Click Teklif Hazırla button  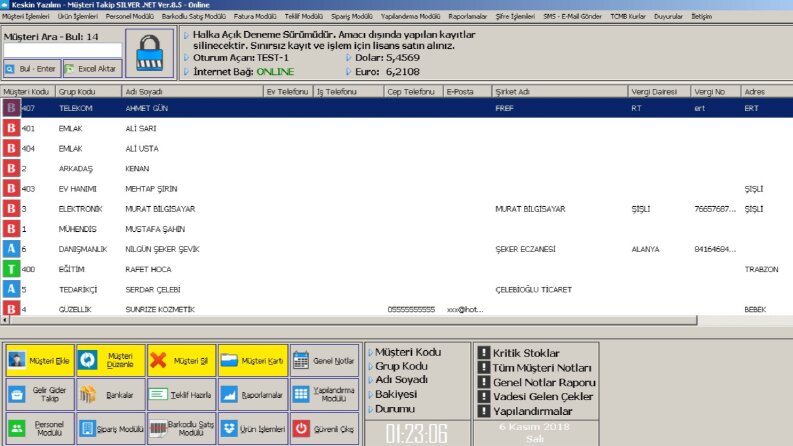pos(182,394)
